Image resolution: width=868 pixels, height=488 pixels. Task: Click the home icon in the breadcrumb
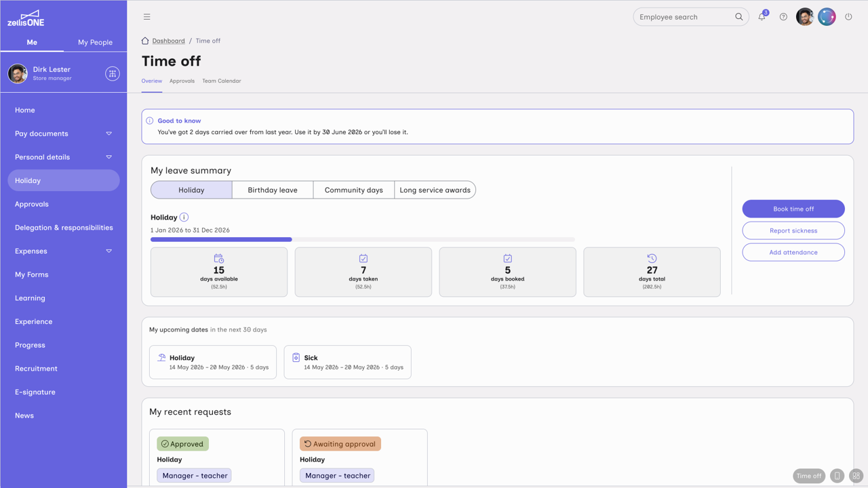tap(145, 41)
